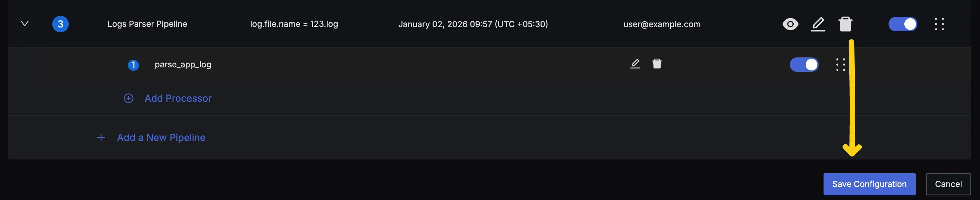Save the pipeline configuration
Image resolution: width=980 pixels, height=200 pixels.
tap(869, 184)
